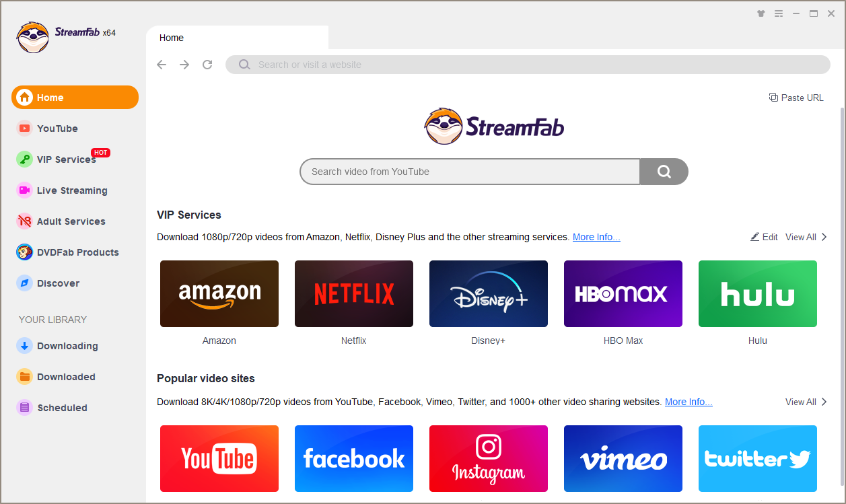Click the Downloaded folder icon

(24, 377)
